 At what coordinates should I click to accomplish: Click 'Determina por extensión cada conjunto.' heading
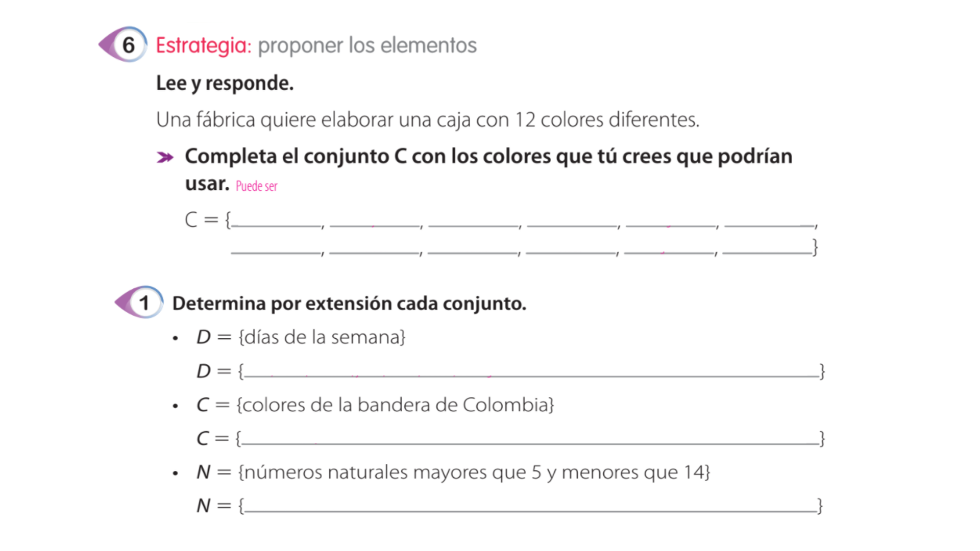coord(349,304)
